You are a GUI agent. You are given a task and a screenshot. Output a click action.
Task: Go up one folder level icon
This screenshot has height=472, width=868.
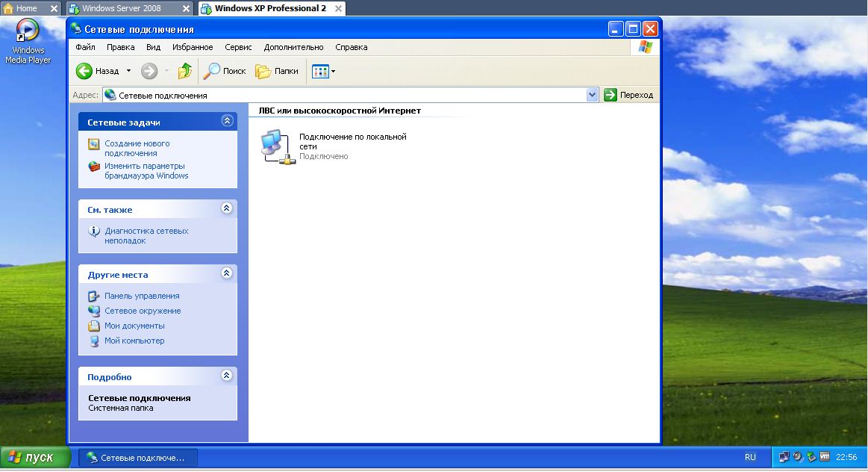coord(185,71)
